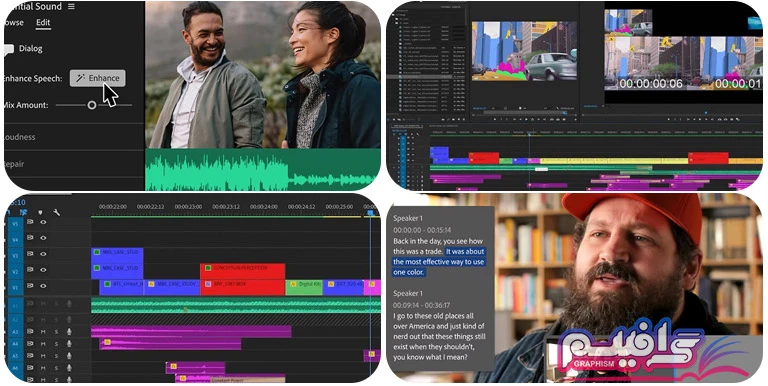Viewport: 768px width, 386px height.
Task: Click fx badge on the Digital Kit clip
Action: (293, 284)
